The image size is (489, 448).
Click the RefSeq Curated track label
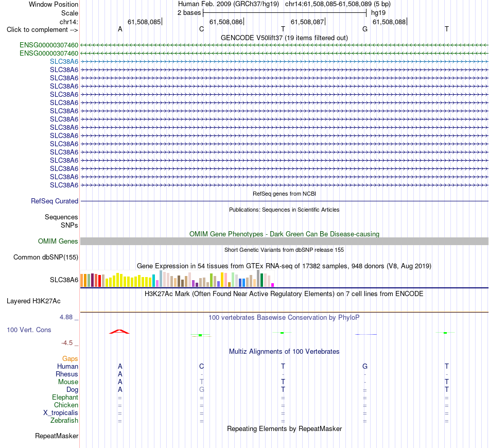[x=54, y=201]
